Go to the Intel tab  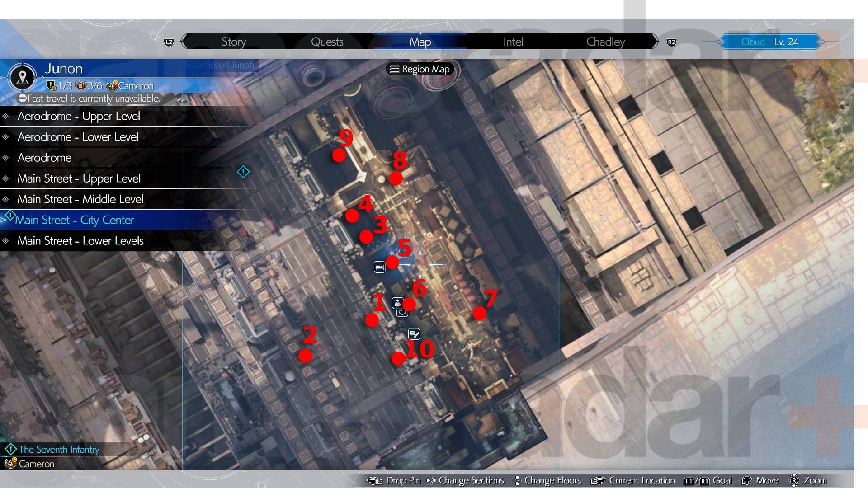pyautogui.click(x=513, y=42)
